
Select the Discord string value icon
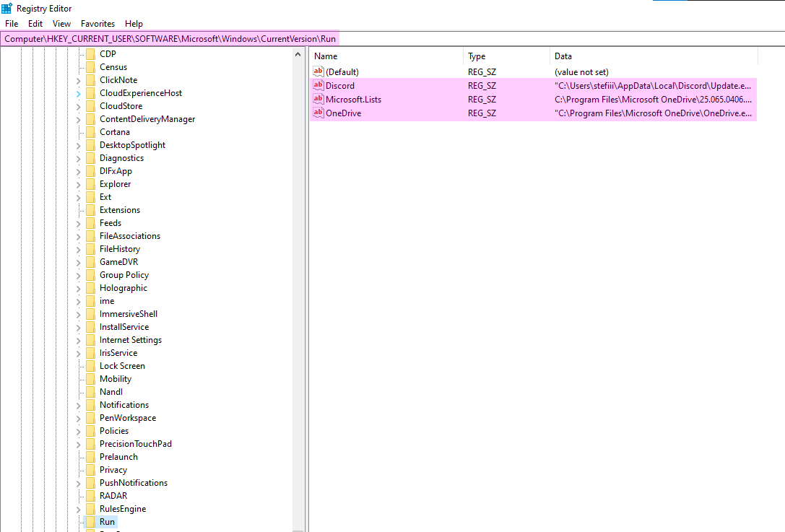coord(318,85)
